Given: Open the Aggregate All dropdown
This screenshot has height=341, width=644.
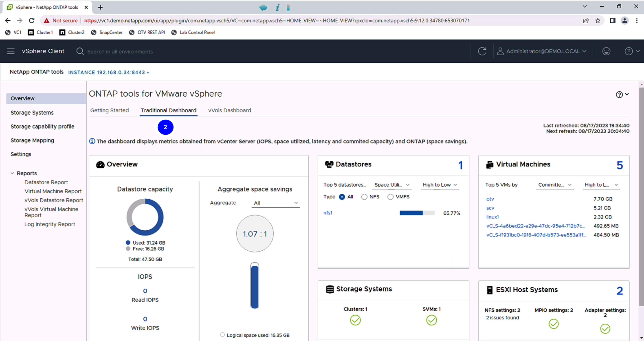Looking at the screenshot, I should click(275, 203).
